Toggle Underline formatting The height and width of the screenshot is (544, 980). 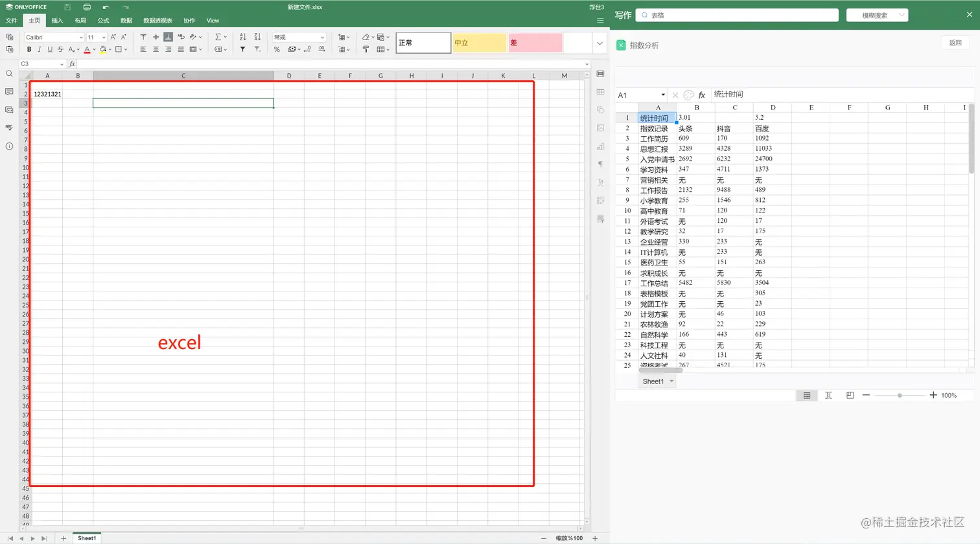(50, 49)
